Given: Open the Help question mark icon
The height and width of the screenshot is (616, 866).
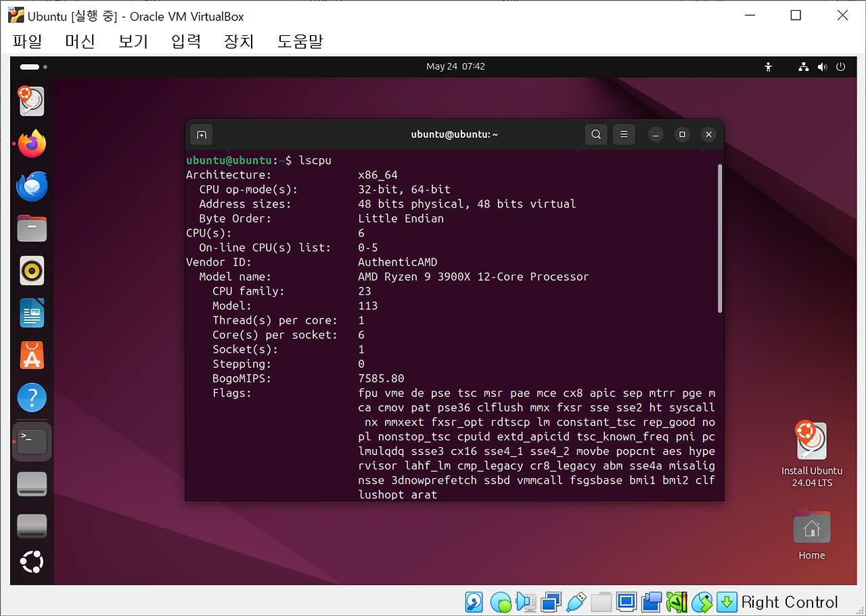Looking at the screenshot, I should pos(32,398).
